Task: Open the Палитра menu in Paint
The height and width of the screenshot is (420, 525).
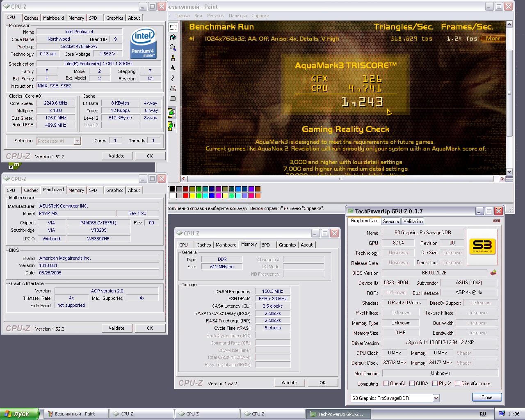Action: click(238, 16)
